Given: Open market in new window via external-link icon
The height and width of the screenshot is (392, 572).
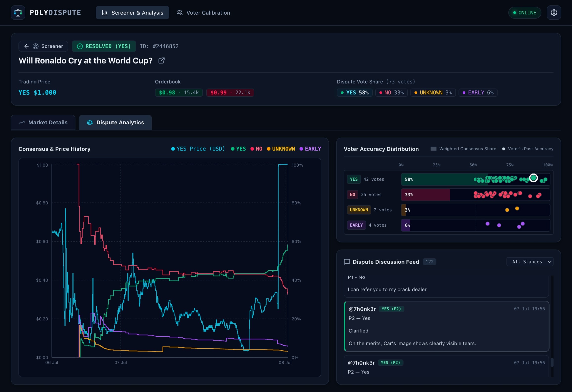Looking at the screenshot, I should click(x=161, y=61).
